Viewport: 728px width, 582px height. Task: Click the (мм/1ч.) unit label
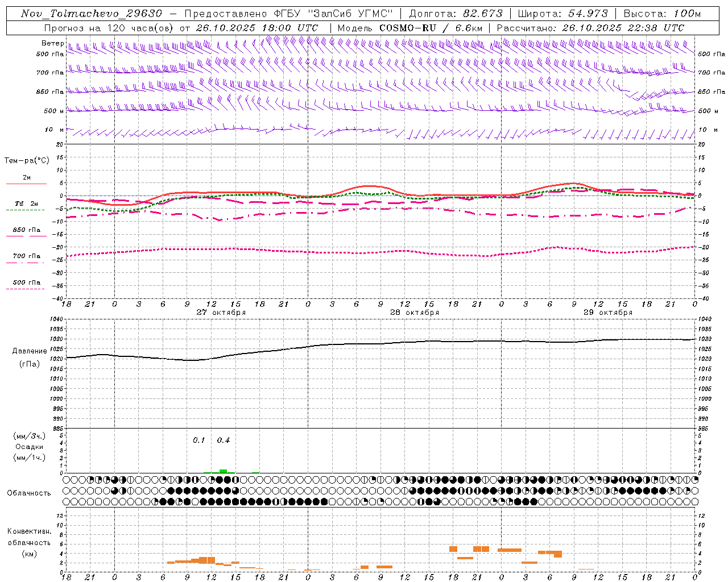tap(30, 458)
